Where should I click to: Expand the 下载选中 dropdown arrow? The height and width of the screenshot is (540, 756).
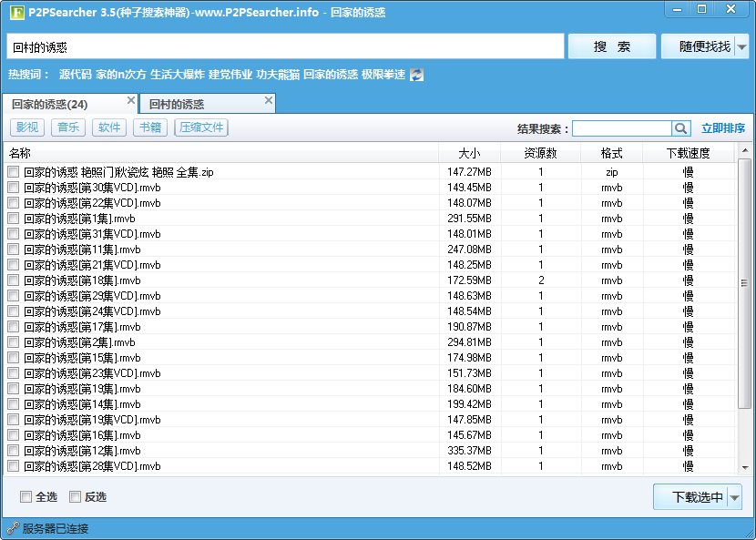735,497
